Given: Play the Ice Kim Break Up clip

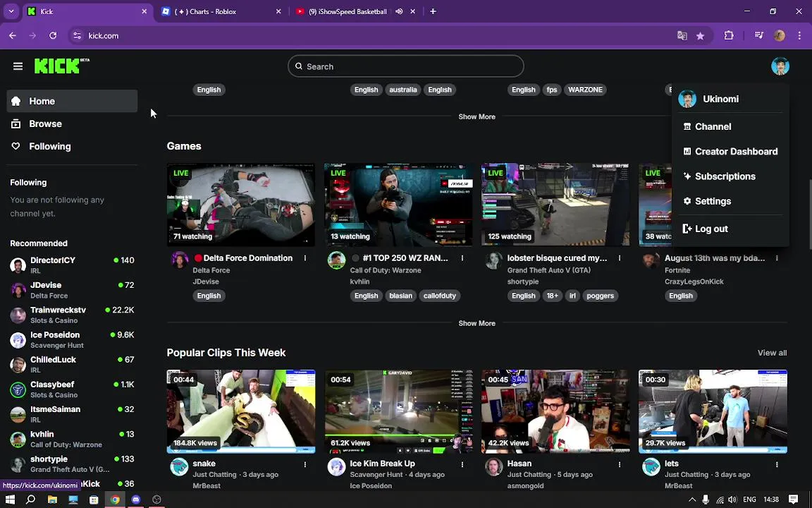Looking at the screenshot, I should (398, 411).
